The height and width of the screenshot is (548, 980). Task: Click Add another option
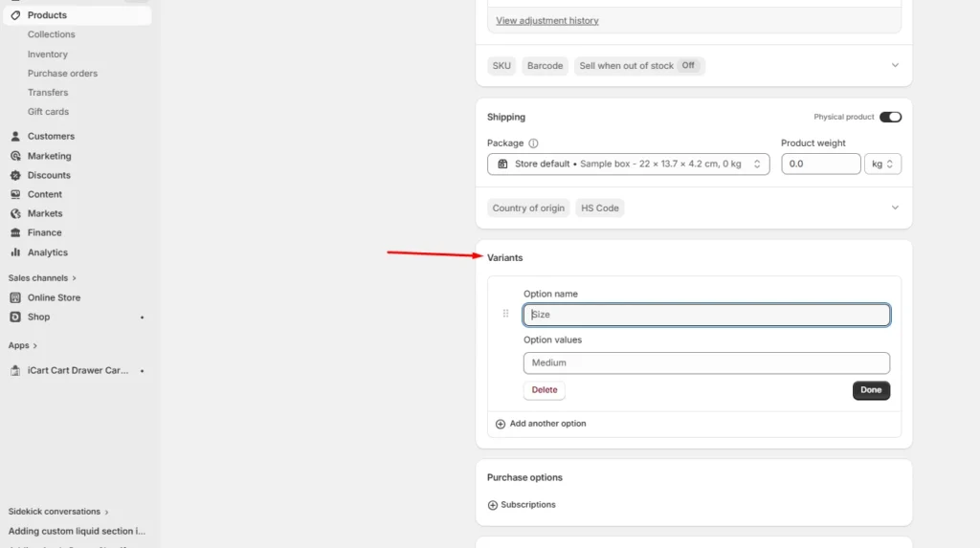[x=541, y=424]
